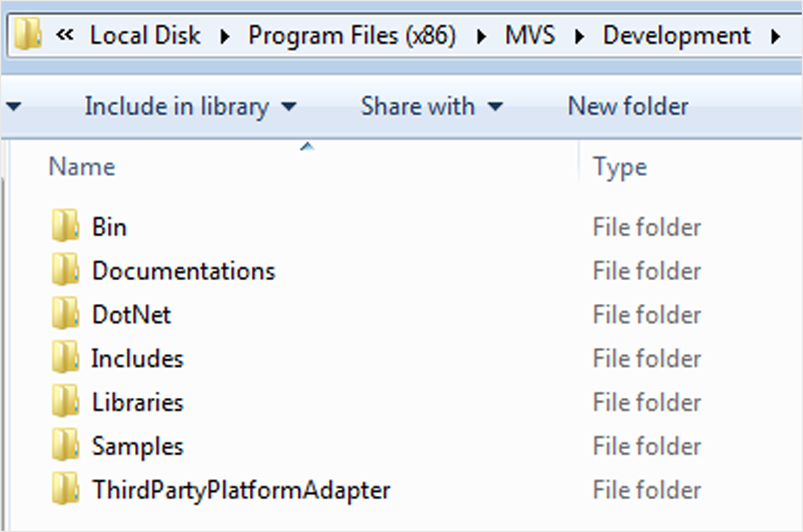Image resolution: width=803 pixels, height=532 pixels.
Task: Sort by the Type column header
Action: (x=620, y=167)
